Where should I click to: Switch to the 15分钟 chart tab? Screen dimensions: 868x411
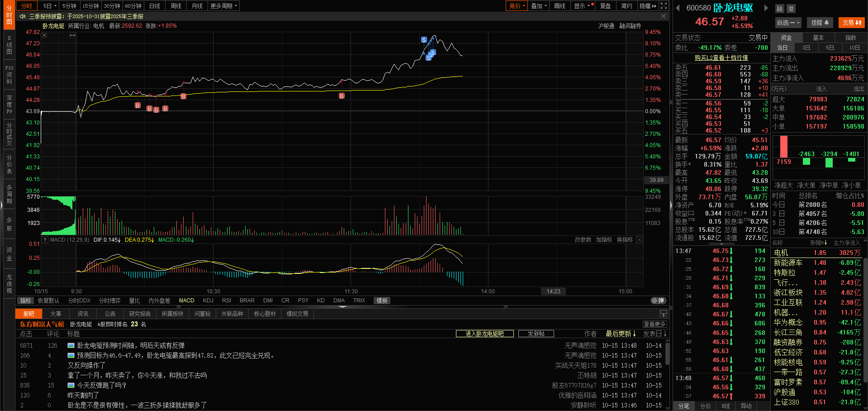tap(90, 6)
